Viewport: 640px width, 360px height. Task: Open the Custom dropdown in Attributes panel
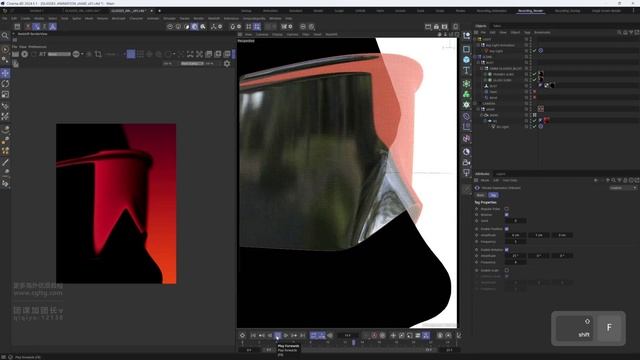pyautogui.click(x=623, y=188)
